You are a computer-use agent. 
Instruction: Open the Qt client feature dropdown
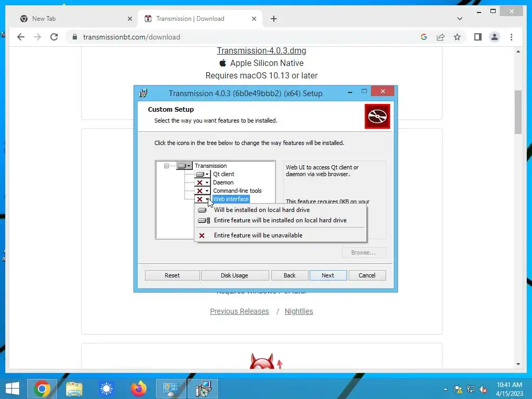[x=203, y=174]
